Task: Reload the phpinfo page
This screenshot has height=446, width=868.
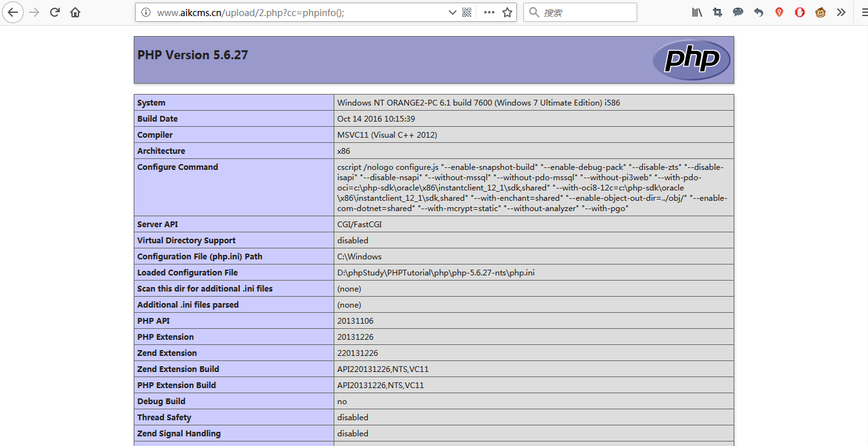Action: pyautogui.click(x=55, y=12)
